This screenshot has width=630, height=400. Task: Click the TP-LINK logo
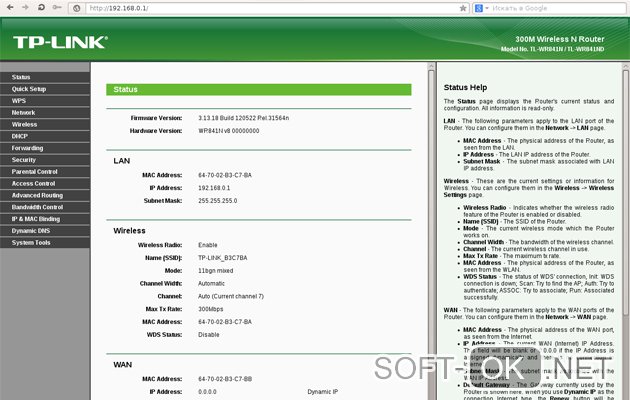[60, 42]
